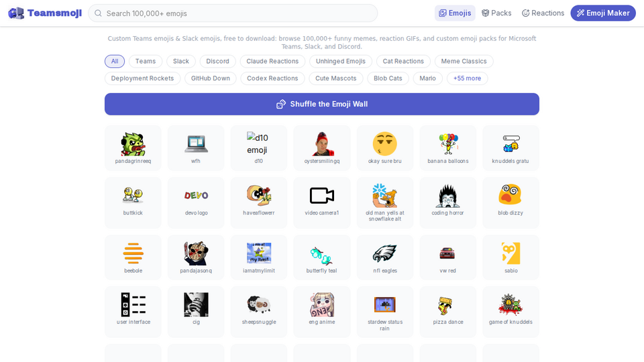The height and width of the screenshot is (362, 644).
Task: Go to the Reactions tab
Action: (x=543, y=13)
